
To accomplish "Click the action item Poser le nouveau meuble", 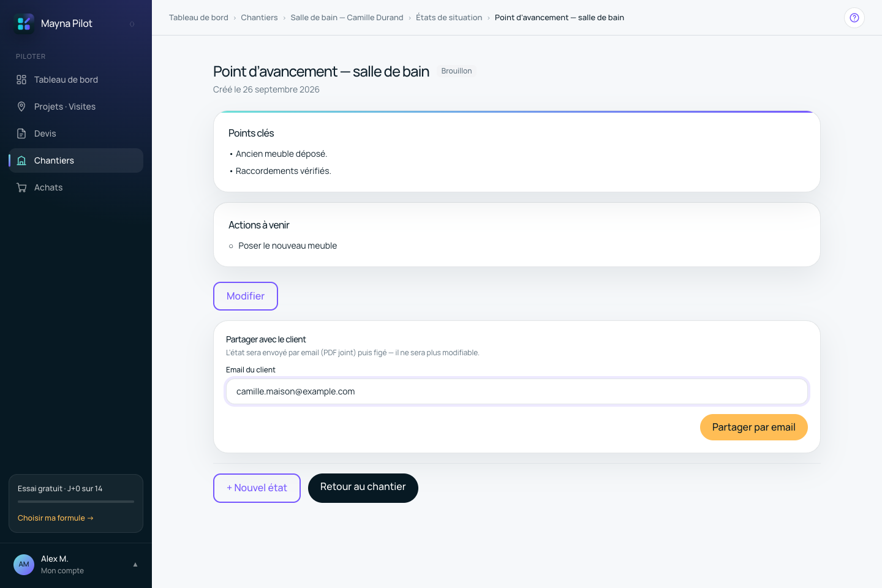I will 288,246.
